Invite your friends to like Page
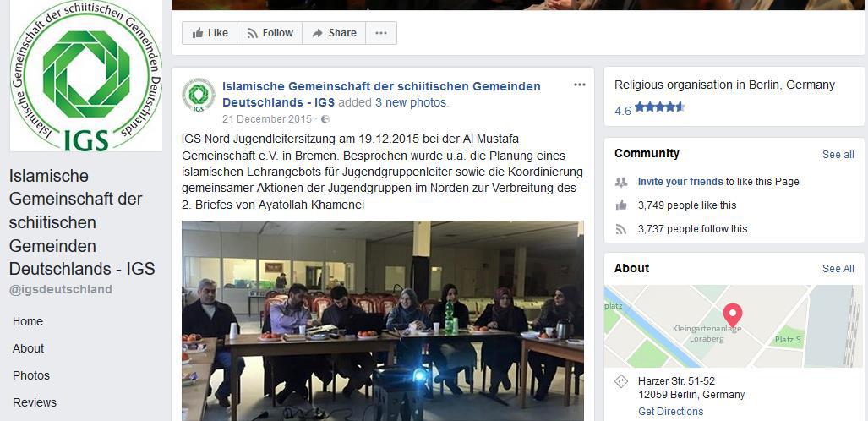This screenshot has height=421, width=868. [x=680, y=181]
